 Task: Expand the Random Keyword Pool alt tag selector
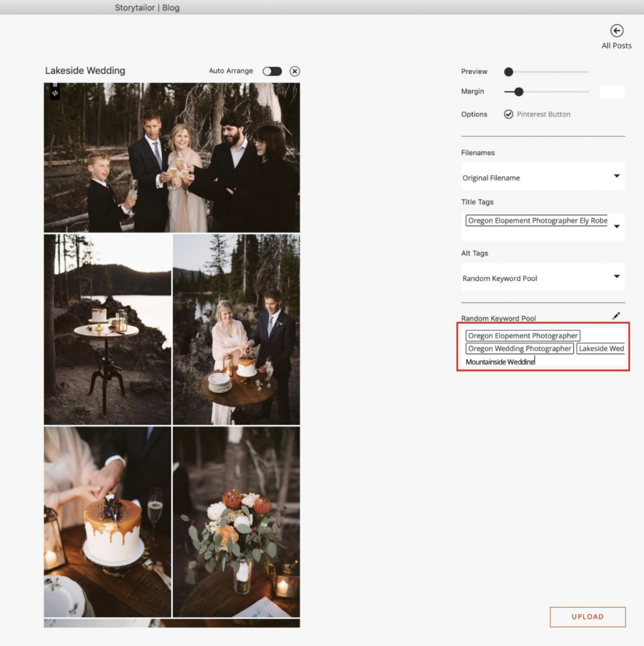pyautogui.click(x=542, y=278)
